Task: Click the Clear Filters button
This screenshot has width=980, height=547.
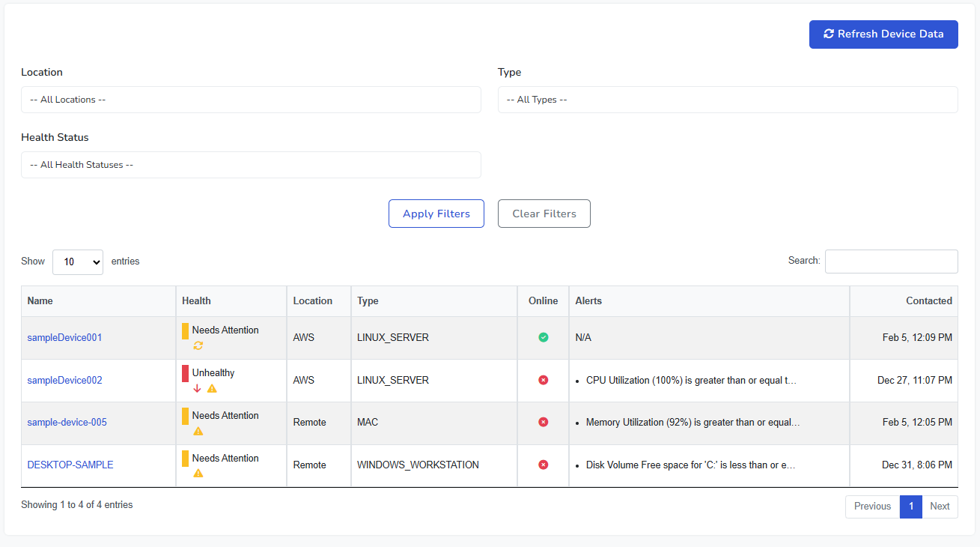Action: [x=544, y=214]
